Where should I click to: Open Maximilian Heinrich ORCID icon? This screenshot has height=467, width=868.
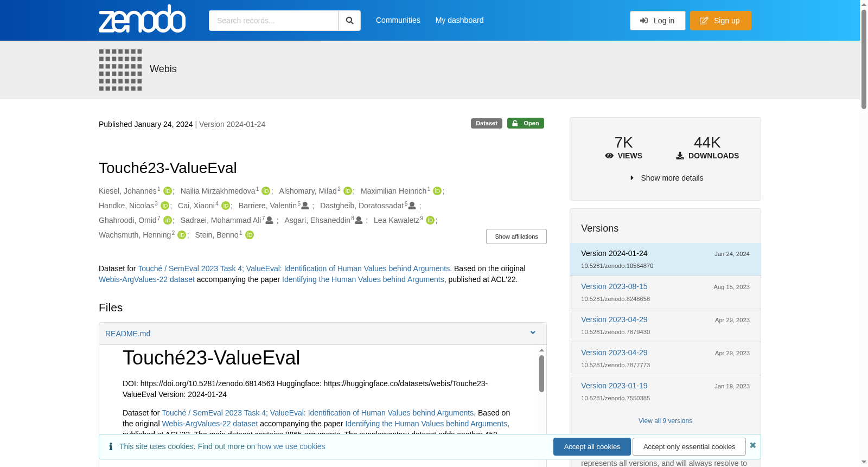437,191
